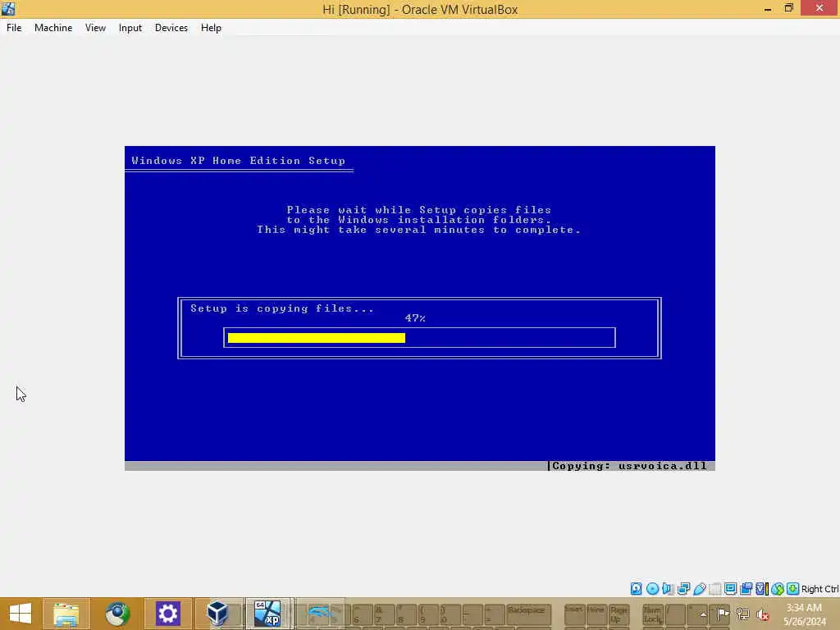Click the network adapters status icon

click(683, 589)
